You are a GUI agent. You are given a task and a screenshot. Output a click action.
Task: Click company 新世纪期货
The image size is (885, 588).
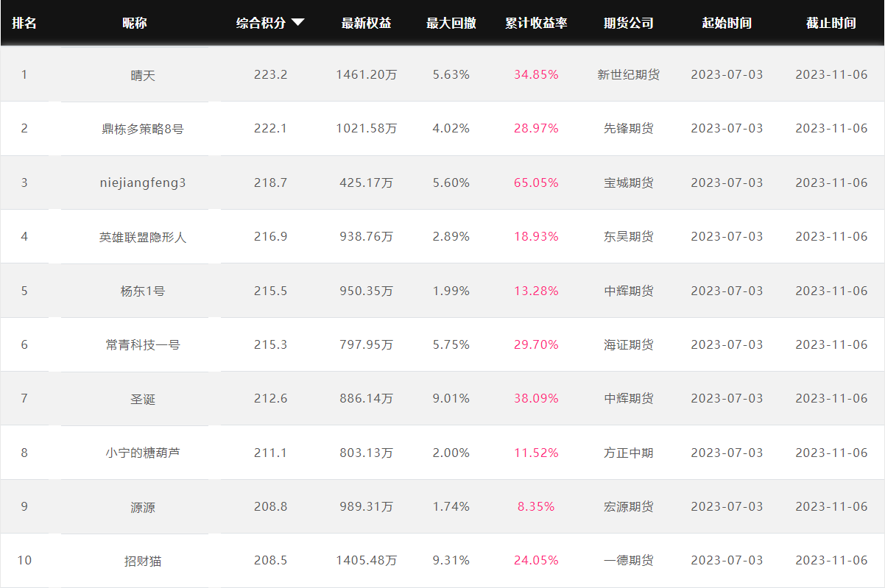[629, 74]
